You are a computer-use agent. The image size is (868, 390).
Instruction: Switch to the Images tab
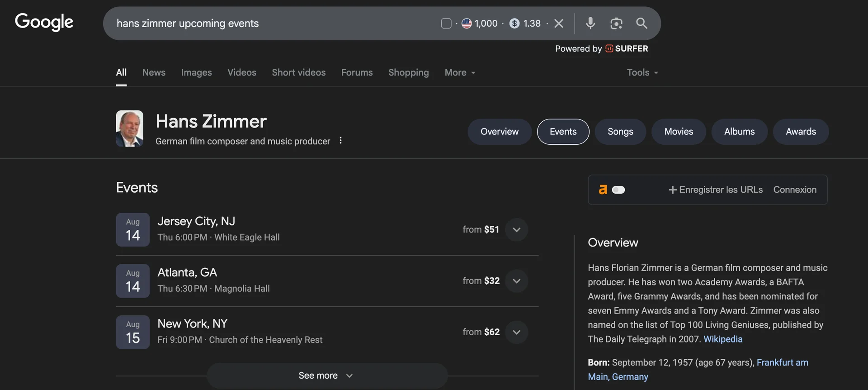(196, 72)
